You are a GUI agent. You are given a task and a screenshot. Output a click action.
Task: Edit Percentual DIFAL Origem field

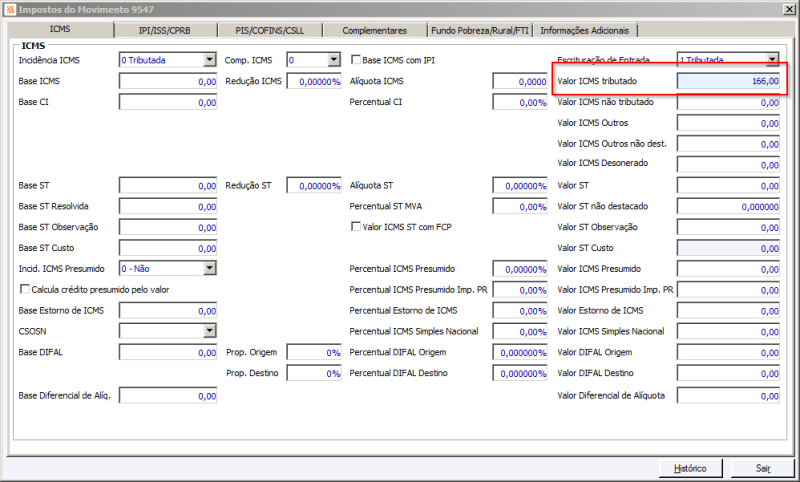(x=520, y=353)
